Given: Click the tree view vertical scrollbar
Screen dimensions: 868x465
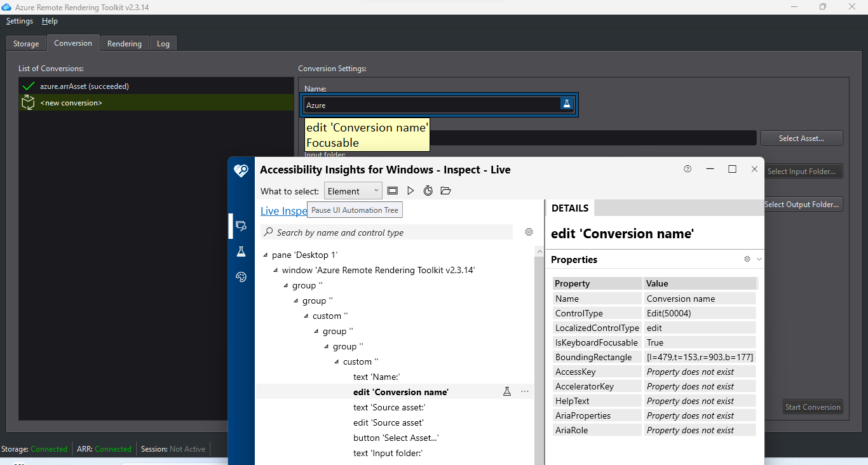Looking at the screenshot, I should tap(539, 356).
